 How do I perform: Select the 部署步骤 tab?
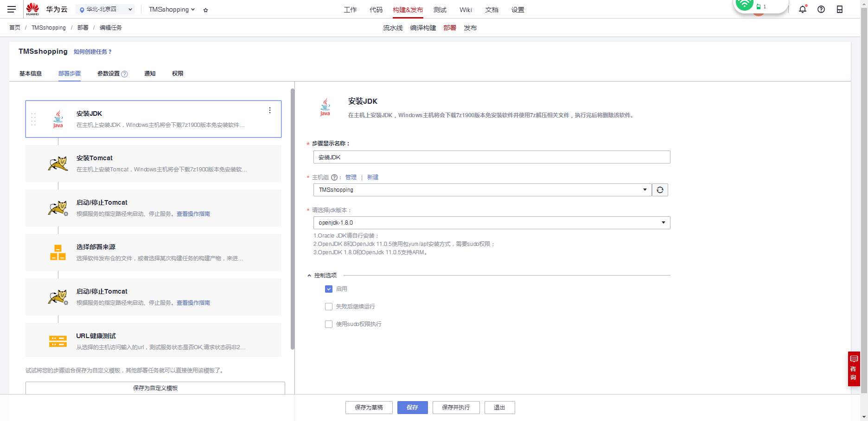(70, 74)
